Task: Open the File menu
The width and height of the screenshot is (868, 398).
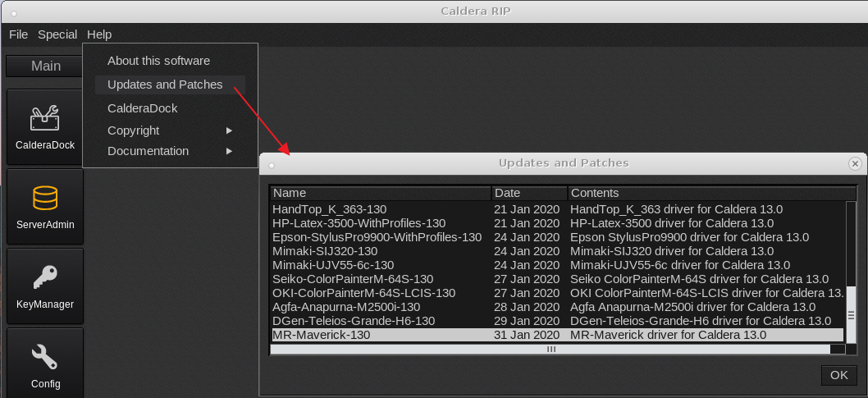Action: [18, 34]
